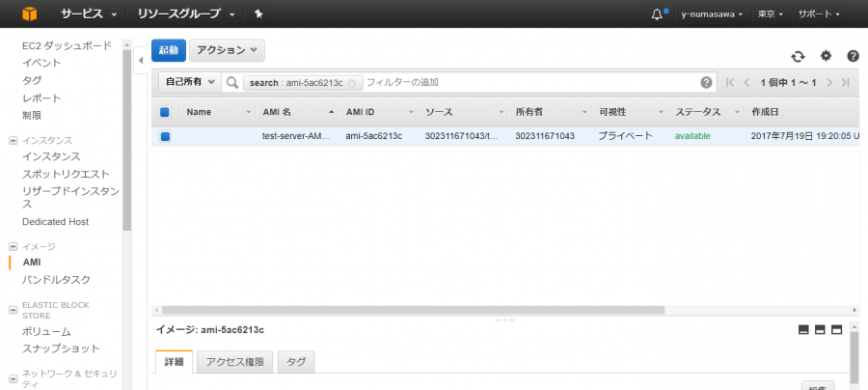Open the 東京 region selector
The image size is (868, 390).
771,14
